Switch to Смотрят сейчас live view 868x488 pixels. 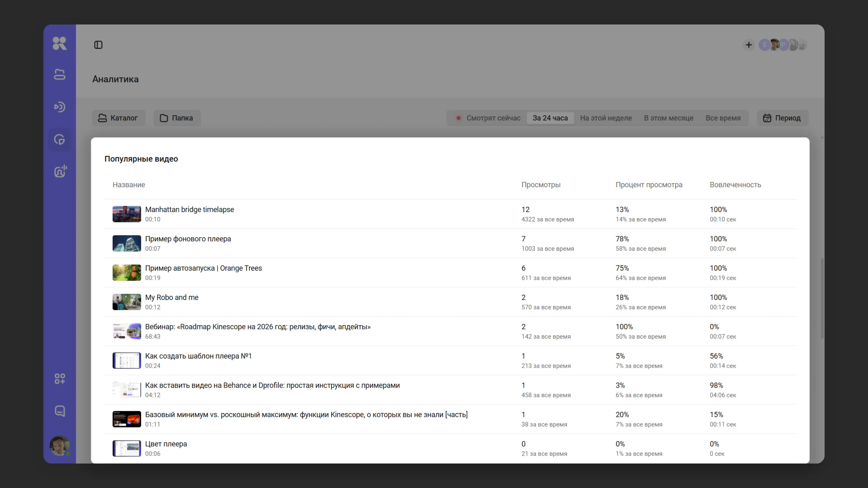click(488, 118)
